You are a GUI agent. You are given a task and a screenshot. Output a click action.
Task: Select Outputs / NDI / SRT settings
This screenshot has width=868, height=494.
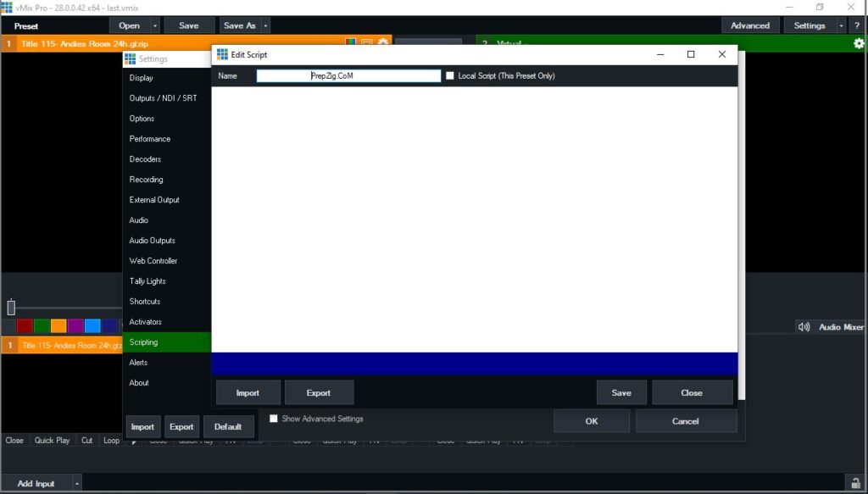pyautogui.click(x=167, y=98)
